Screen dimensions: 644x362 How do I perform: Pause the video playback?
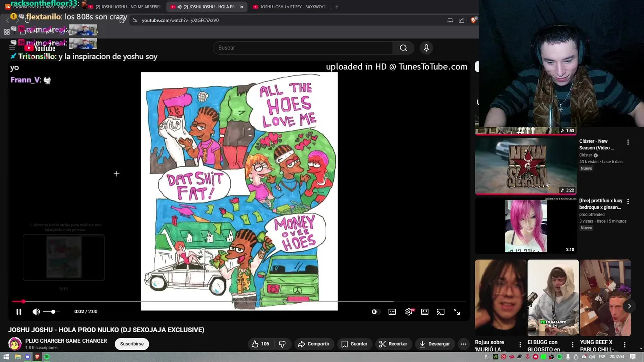19,312
